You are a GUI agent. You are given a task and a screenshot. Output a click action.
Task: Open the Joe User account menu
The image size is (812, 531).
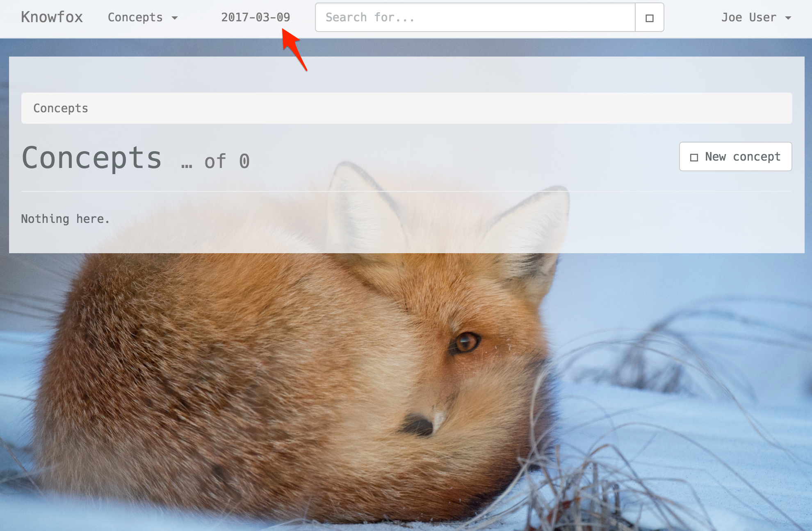pyautogui.click(x=748, y=17)
